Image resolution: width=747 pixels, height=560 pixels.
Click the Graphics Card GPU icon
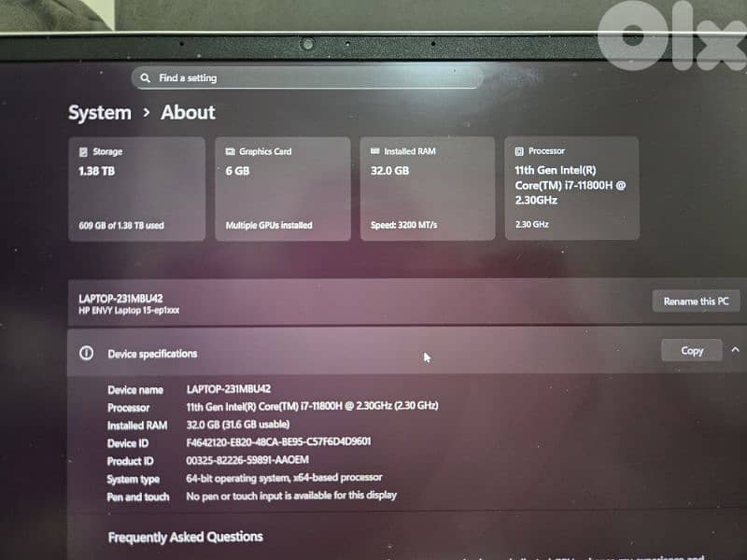tap(230, 150)
